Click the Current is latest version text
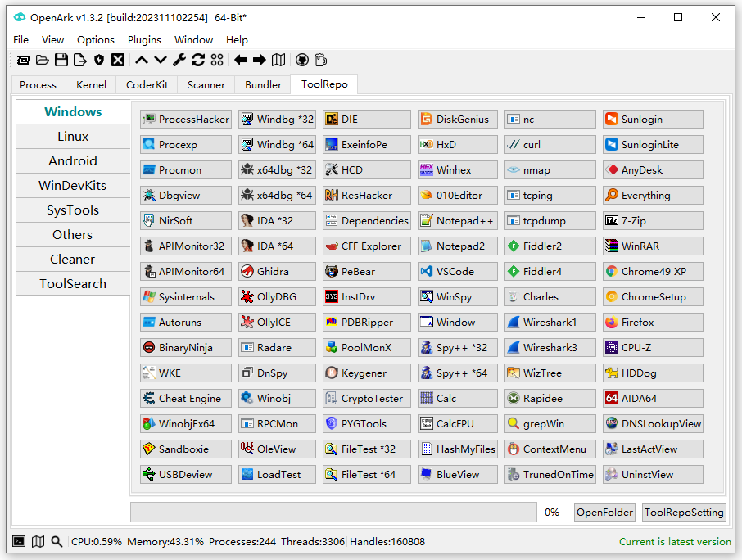This screenshot has height=560, width=742. tap(675, 541)
